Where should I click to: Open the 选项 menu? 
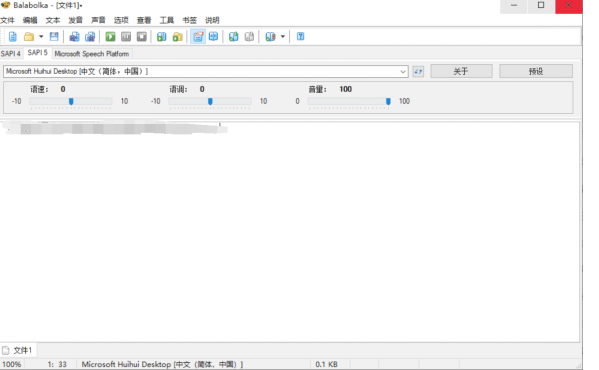tap(121, 20)
